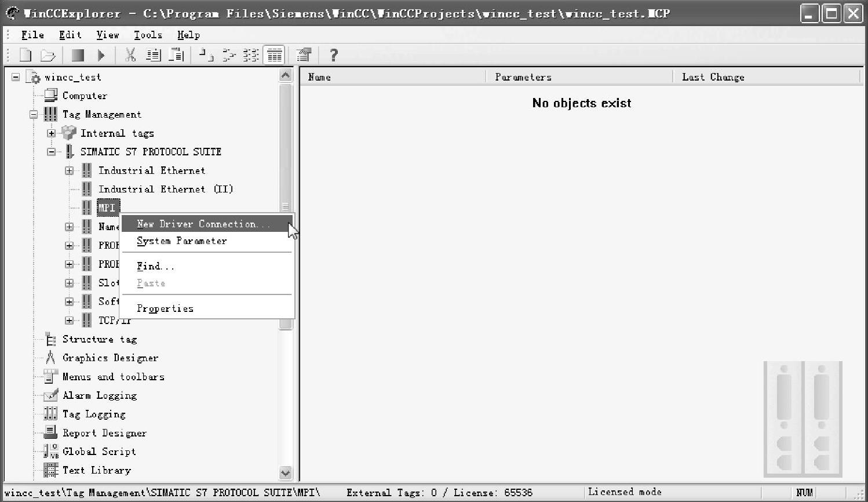Screen dimensions: 868x502
Task: Choose Properties from context menu
Action: 207,308
